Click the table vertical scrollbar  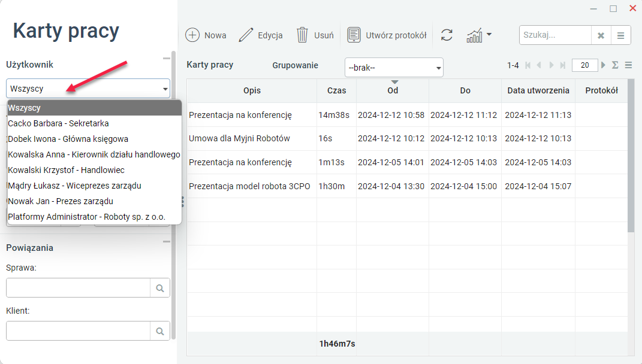[631, 156]
